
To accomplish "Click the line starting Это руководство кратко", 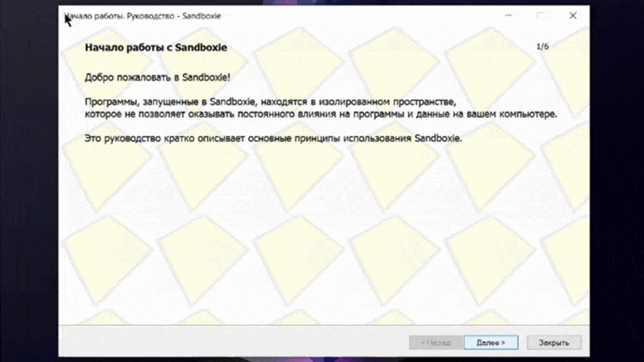I will [x=273, y=138].
